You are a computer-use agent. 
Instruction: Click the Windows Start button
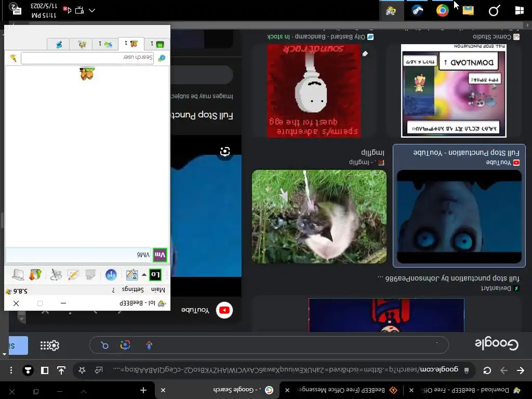pos(519,10)
